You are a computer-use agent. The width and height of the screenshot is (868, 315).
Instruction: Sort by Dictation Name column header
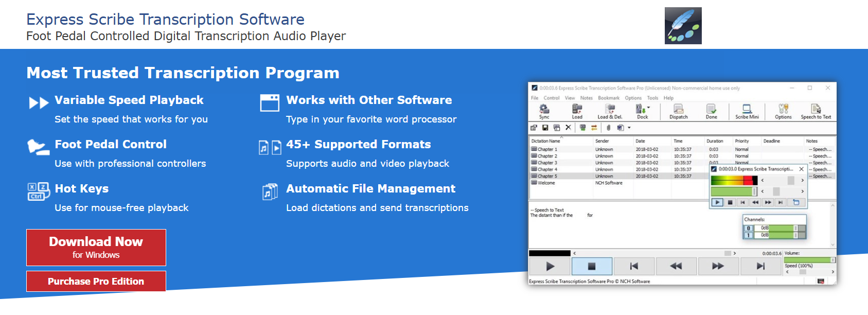[x=561, y=141]
